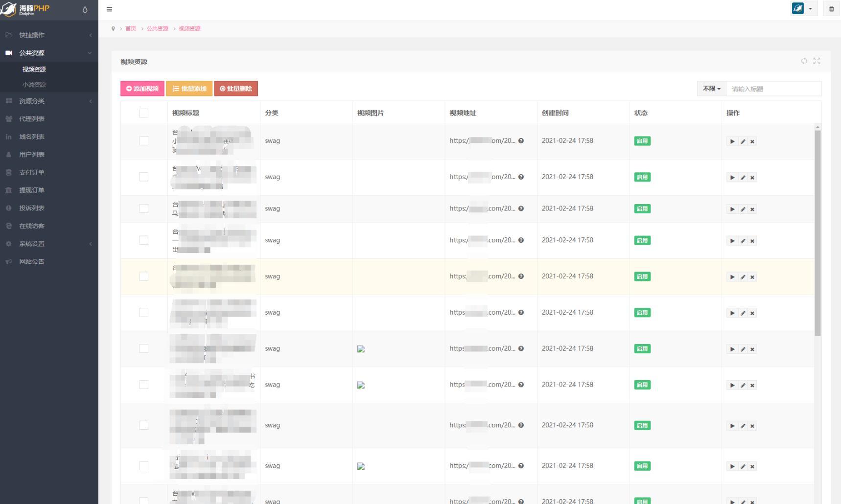Click the 添加视频 button
Viewport: 841px width, 504px height.
click(142, 89)
